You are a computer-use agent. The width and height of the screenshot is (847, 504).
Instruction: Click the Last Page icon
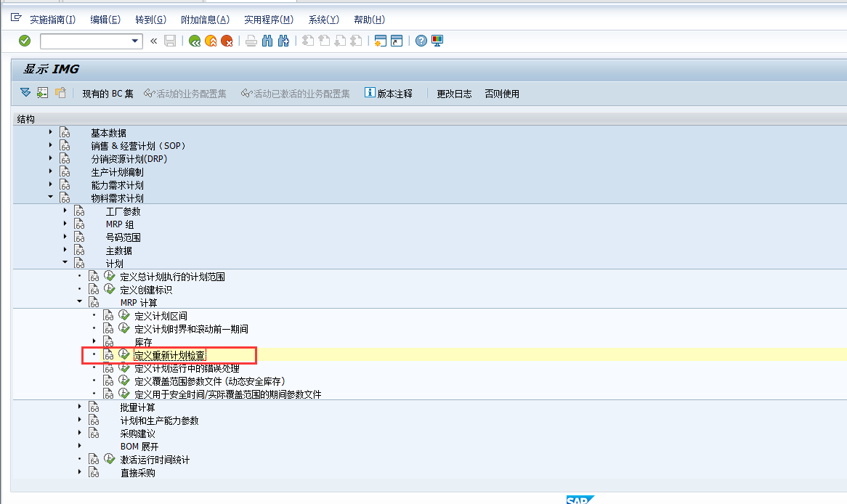(357, 41)
